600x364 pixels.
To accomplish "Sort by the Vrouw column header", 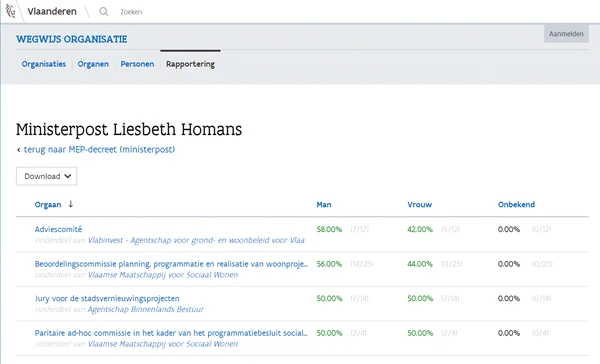I will tap(419, 204).
